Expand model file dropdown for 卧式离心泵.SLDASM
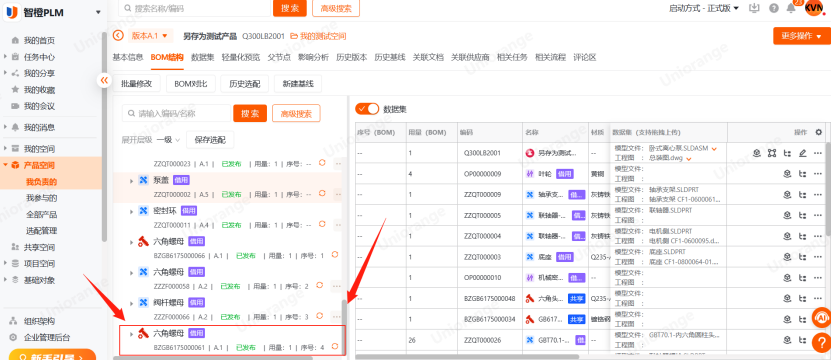The width and height of the screenshot is (831, 360). 714,149
